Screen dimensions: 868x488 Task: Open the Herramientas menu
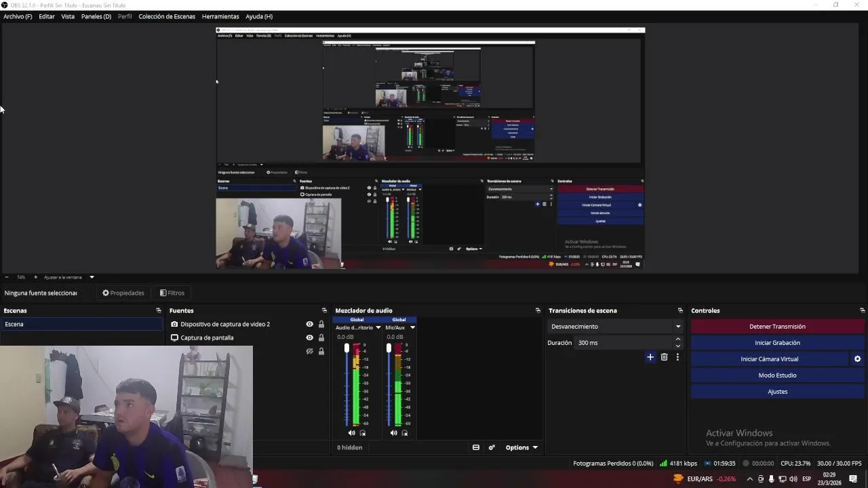[220, 16]
